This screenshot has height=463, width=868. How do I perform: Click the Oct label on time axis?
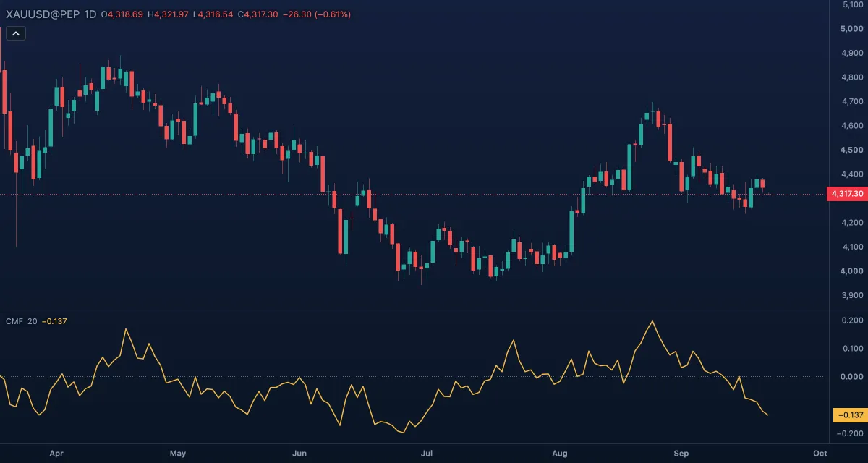click(x=820, y=454)
